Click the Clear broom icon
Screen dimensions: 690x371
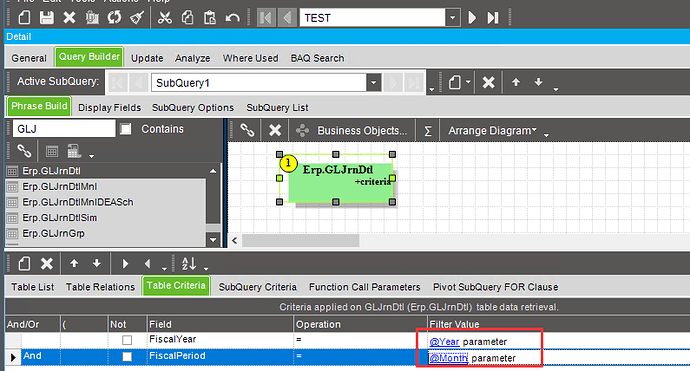[137, 18]
